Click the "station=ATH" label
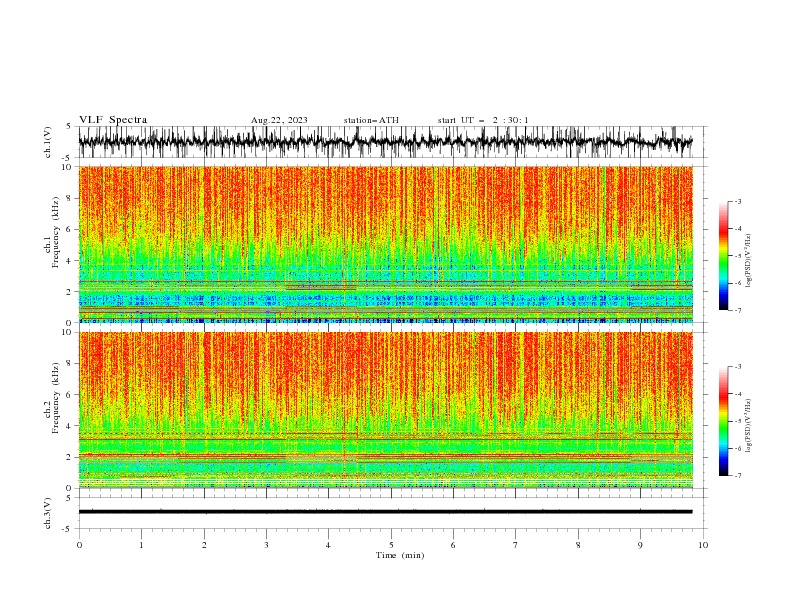 point(371,120)
